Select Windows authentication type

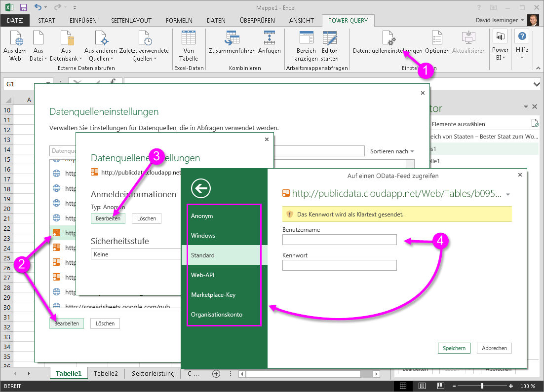(x=224, y=236)
